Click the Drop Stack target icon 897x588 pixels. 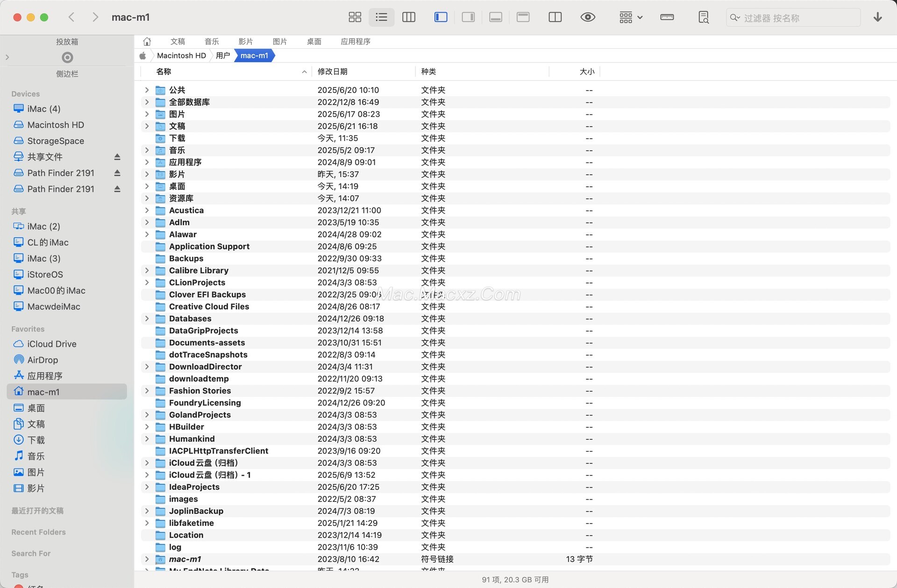pos(67,57)
